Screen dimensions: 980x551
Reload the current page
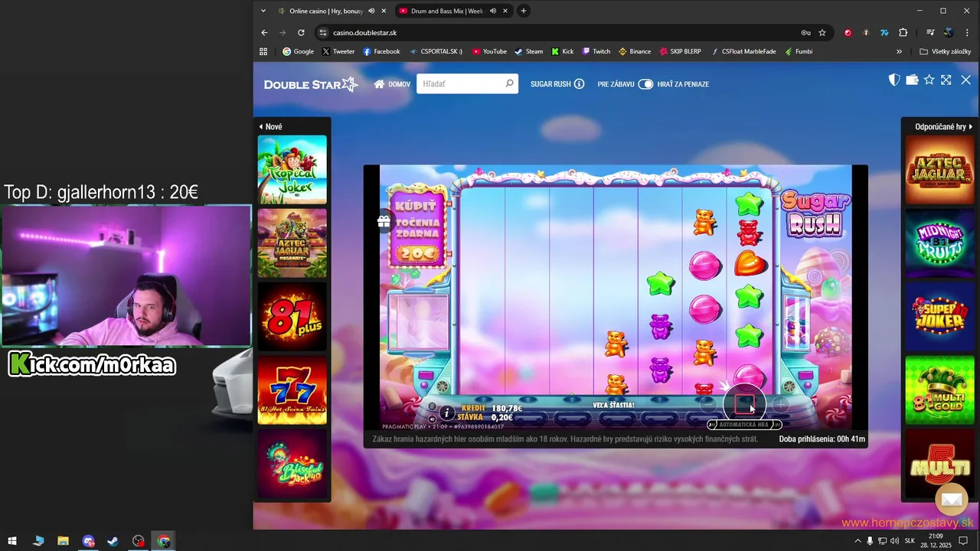301,33
